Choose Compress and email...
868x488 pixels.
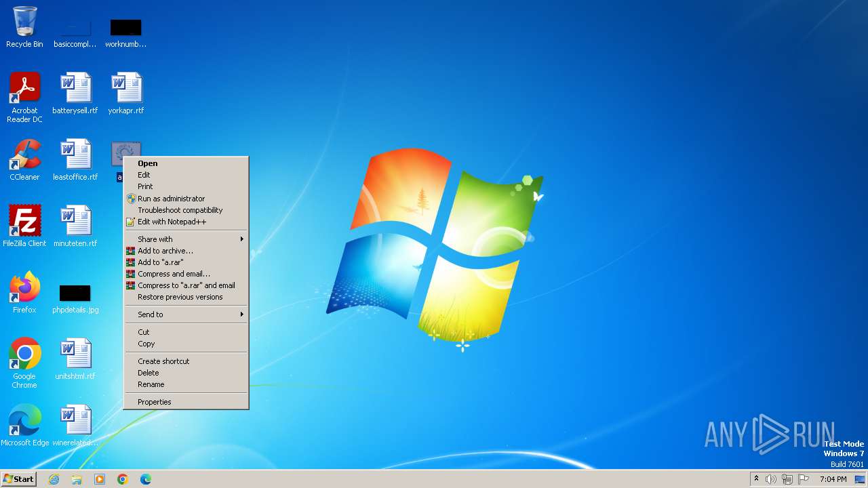pos(186,274)
